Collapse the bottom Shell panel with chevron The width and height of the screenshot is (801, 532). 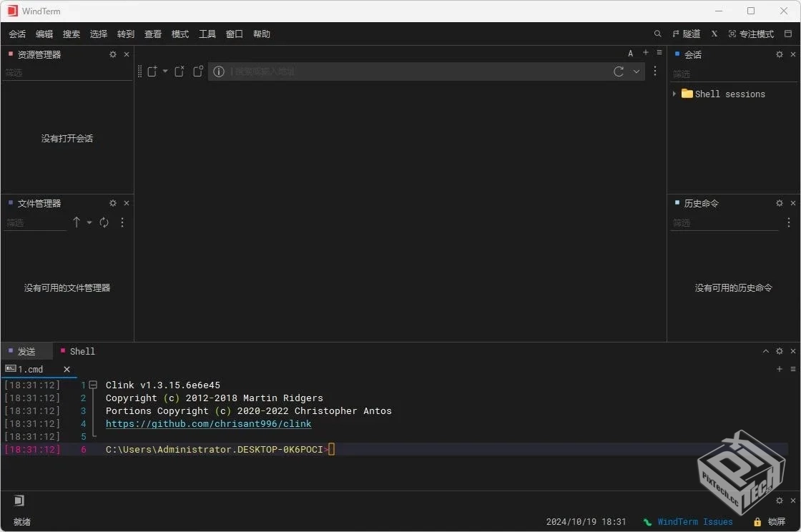pyautogui.click(x=765, y=351)
